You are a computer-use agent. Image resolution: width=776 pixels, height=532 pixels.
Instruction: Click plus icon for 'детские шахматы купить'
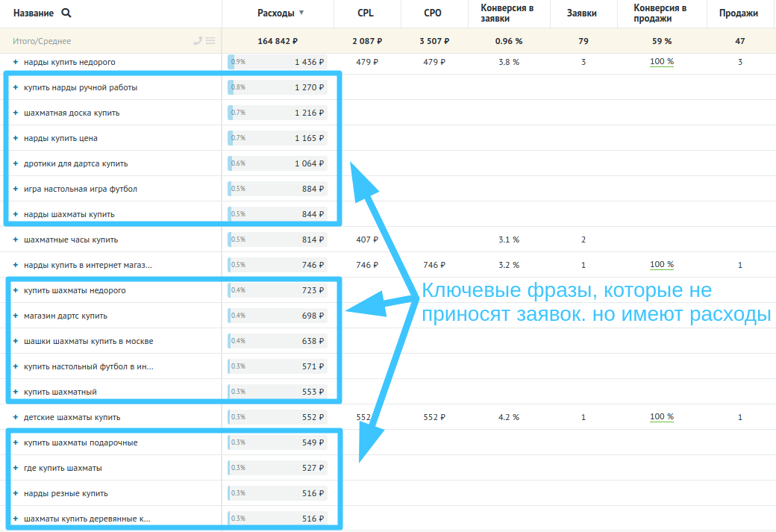(x=15, y=417)
